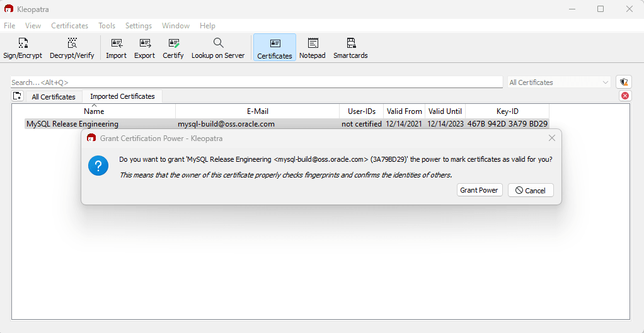The height and width of the screenshot is (333, 644).
Task: Sort by the E-Mail column header
Action: click(x=258, y=111)
